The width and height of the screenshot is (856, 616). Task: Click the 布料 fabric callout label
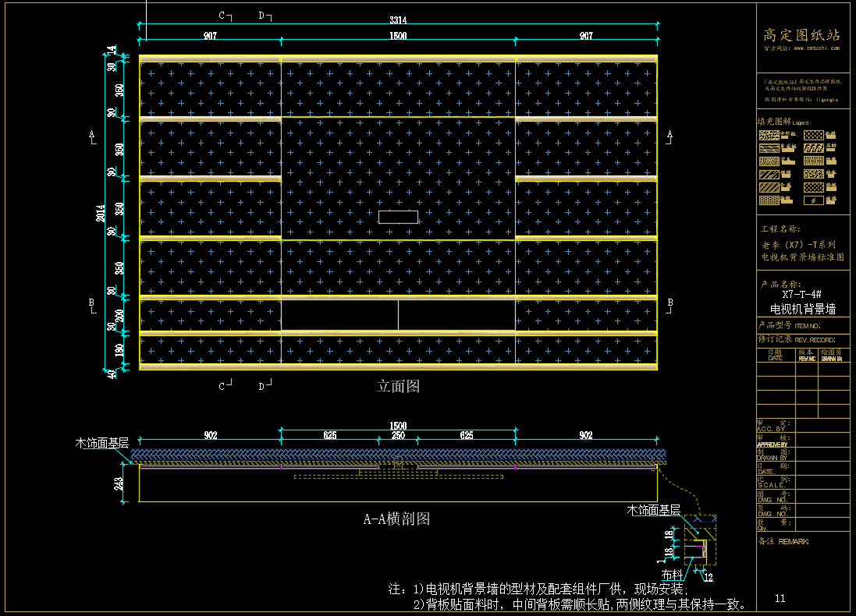[672, 575]
